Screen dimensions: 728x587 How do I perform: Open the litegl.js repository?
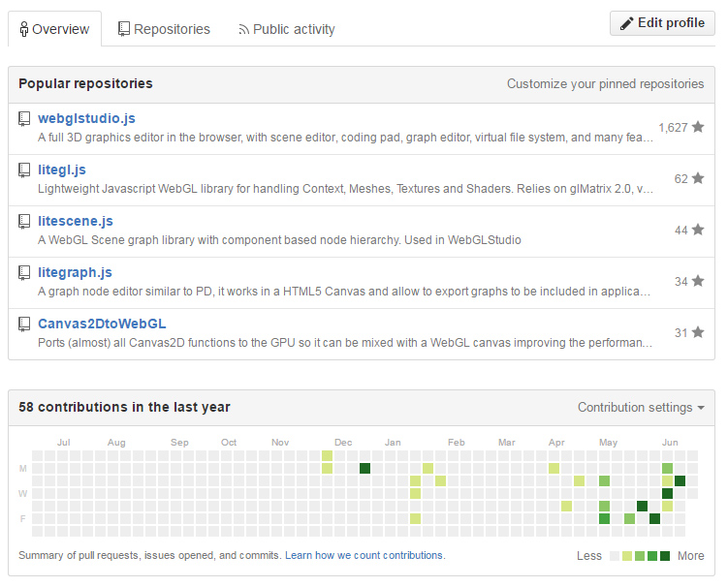(x=62, y=170)
